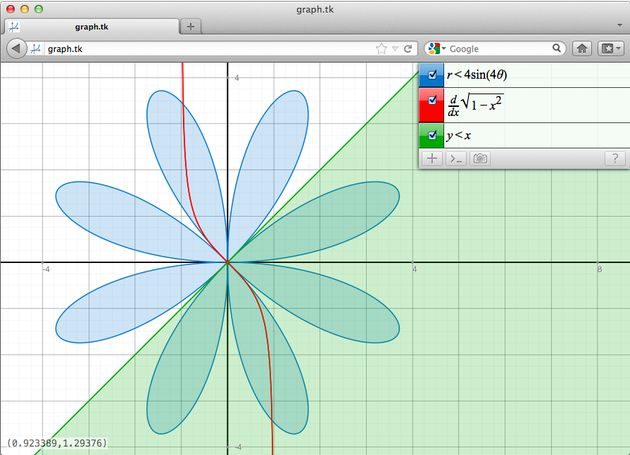Expand the bookmarks menu button
630x455 pixels.
click(x=609, y=48)
